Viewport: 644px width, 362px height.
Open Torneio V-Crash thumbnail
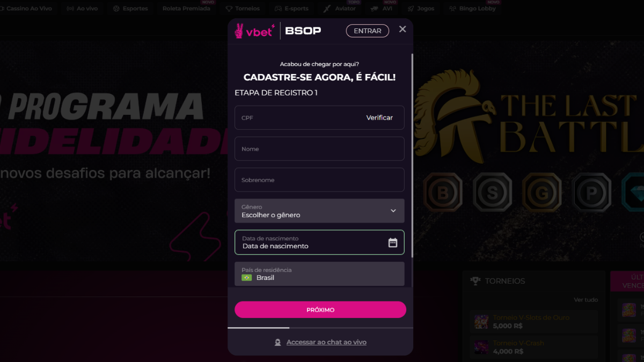point(481,347)
